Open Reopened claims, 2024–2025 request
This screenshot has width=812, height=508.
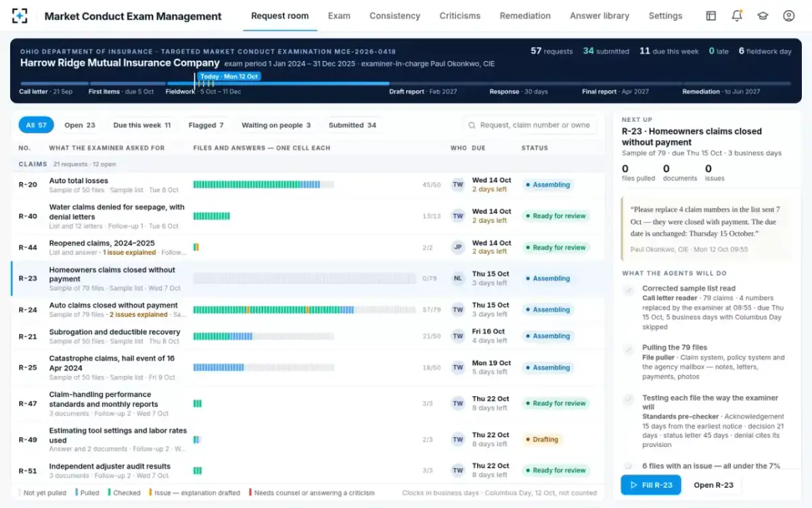pyautogui.click(x=101, y=243)
